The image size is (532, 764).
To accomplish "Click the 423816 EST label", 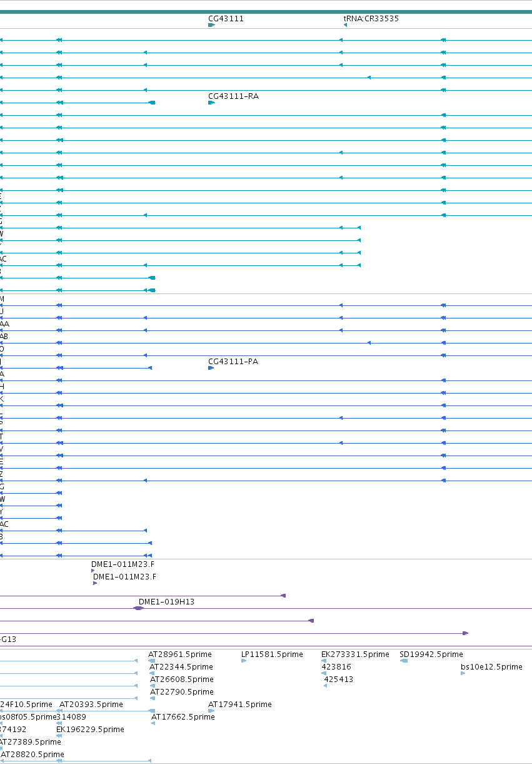I will (x=337, y=667).
